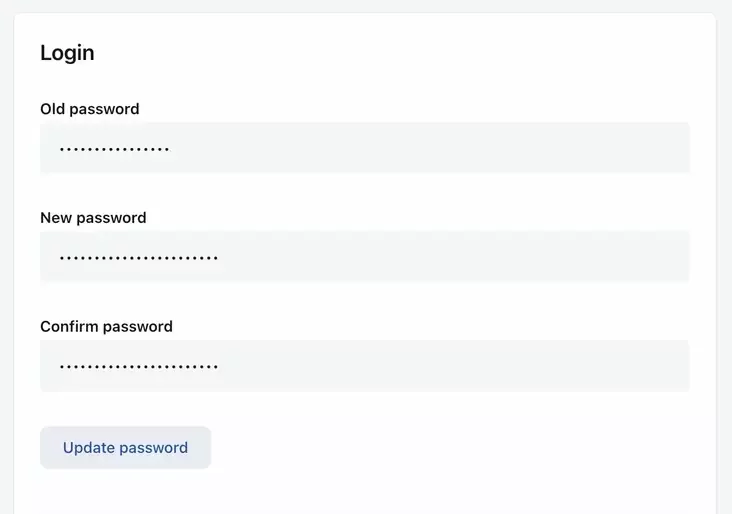Place cursor after last dot in New password
This screenshot has height=514, width=732.
(221, 259)
